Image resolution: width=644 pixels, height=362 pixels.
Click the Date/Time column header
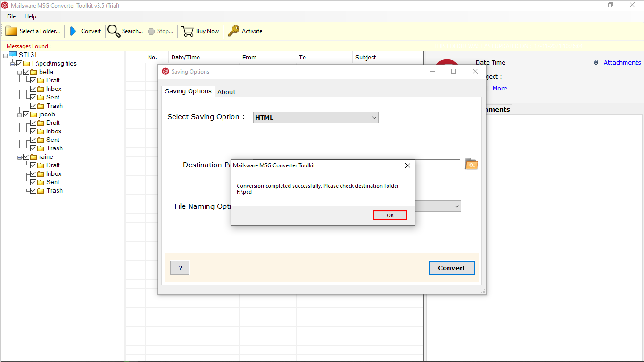point(204,57)
